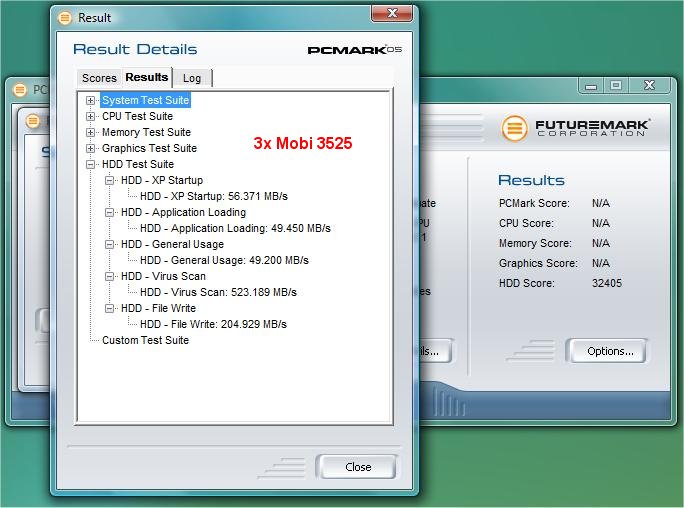Expand the System Test Suite node
The width and height of the screenshot is (684, 508).
click(90, 100)
